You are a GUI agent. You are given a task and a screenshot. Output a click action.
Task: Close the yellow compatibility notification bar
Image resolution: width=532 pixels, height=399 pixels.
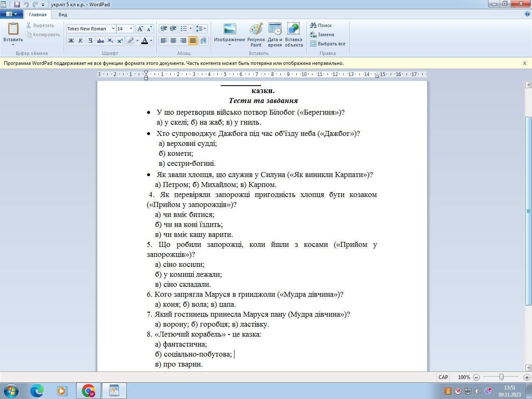coord(525,63)
